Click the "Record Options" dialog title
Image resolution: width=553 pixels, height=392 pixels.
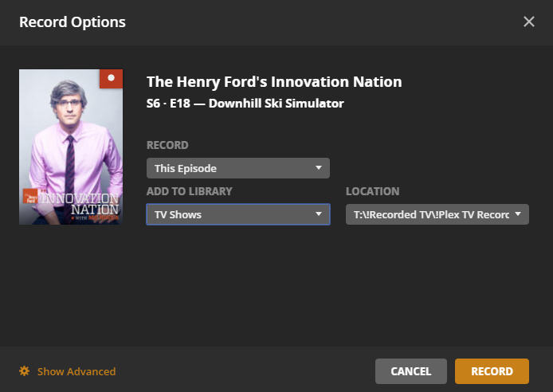pyautogui.click(x=73, y=22)
